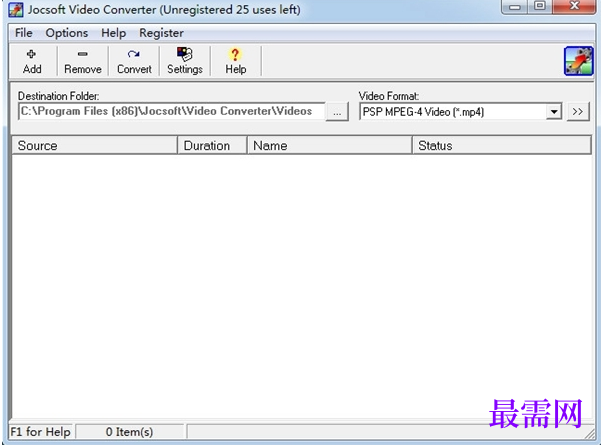Sort by the Source column header
This screenshot has width=601, height=445.
pyautogui.click(x=95, y=146)
